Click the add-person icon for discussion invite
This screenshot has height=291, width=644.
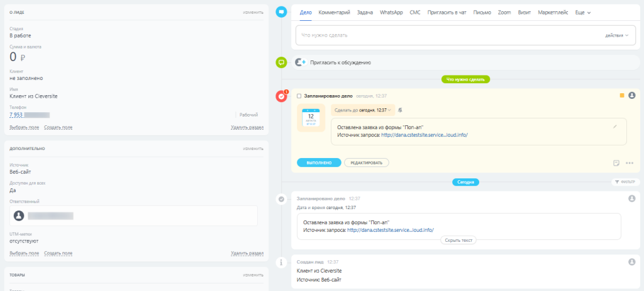(x=300, y=62)
